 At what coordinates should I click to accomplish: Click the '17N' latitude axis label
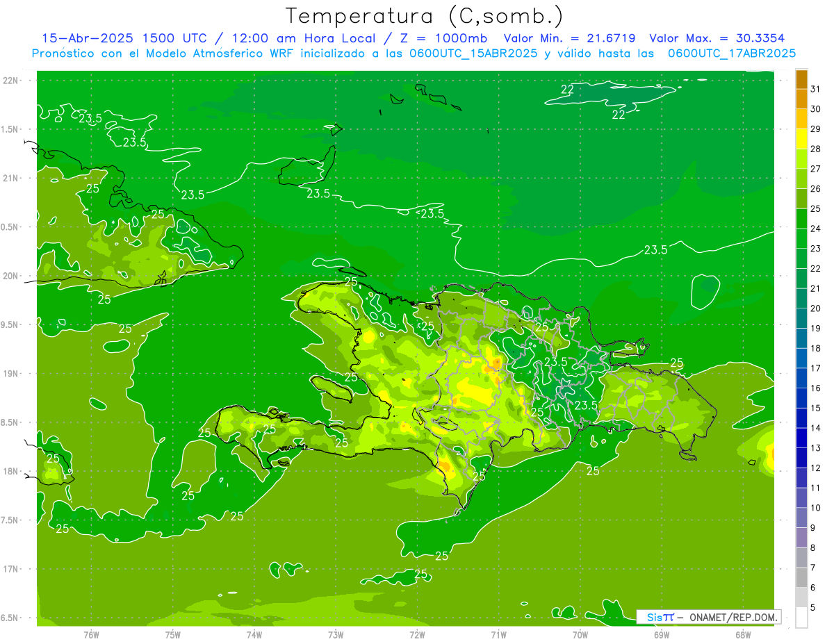[x=11, y=569]
